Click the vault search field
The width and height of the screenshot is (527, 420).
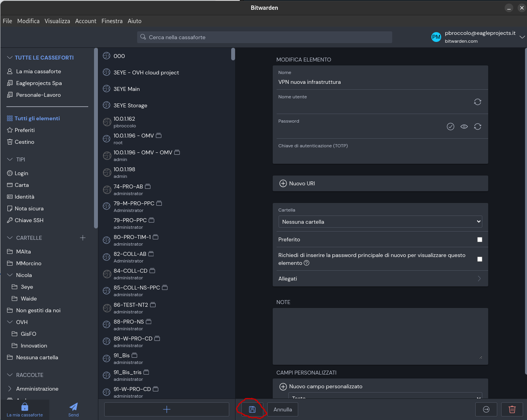click(264, 37)
